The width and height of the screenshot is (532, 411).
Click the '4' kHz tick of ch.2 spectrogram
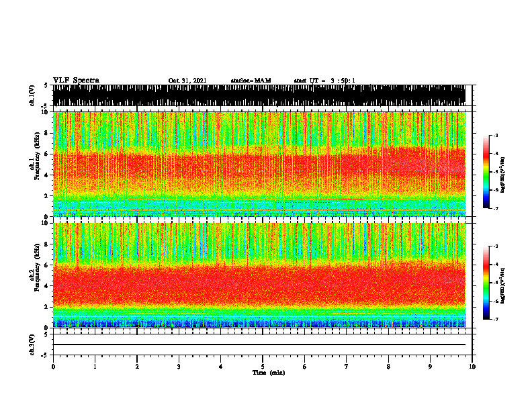tap(47, 286)
